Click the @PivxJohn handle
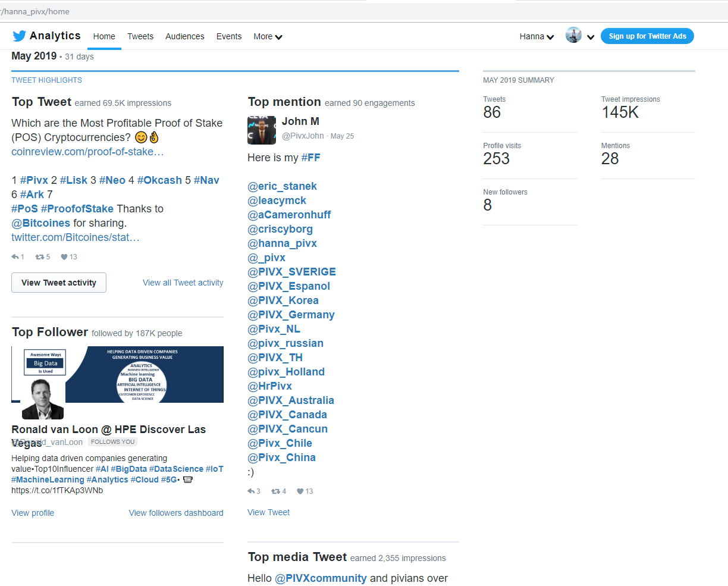The width and height of the screenshot is (728, 586). pyautogui.click(x=303, y=136)
